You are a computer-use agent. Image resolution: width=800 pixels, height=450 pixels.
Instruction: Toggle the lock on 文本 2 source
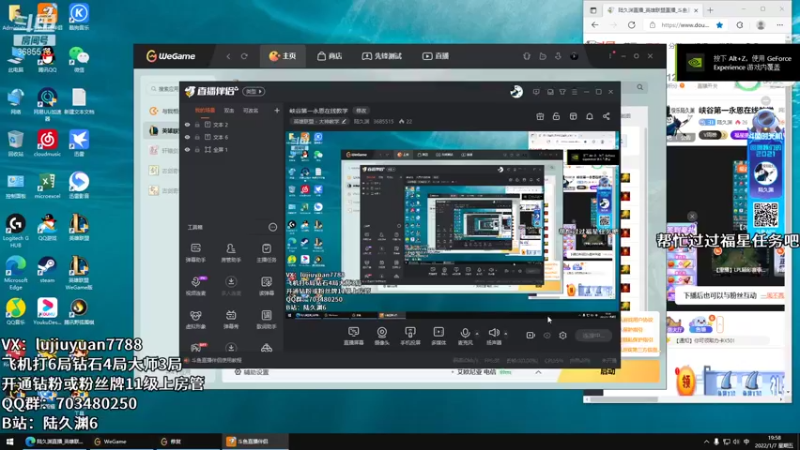197,124
